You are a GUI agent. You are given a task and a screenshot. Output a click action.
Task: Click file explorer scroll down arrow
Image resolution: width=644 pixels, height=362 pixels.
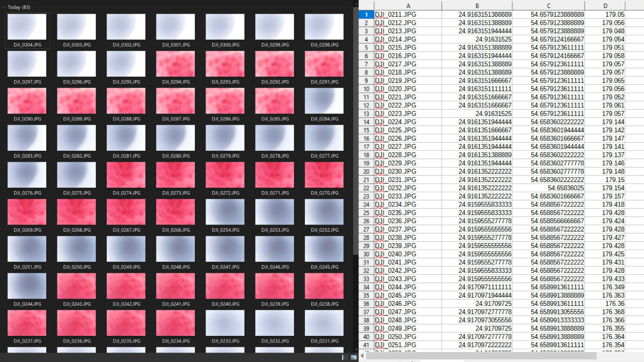tap(356, 349)
